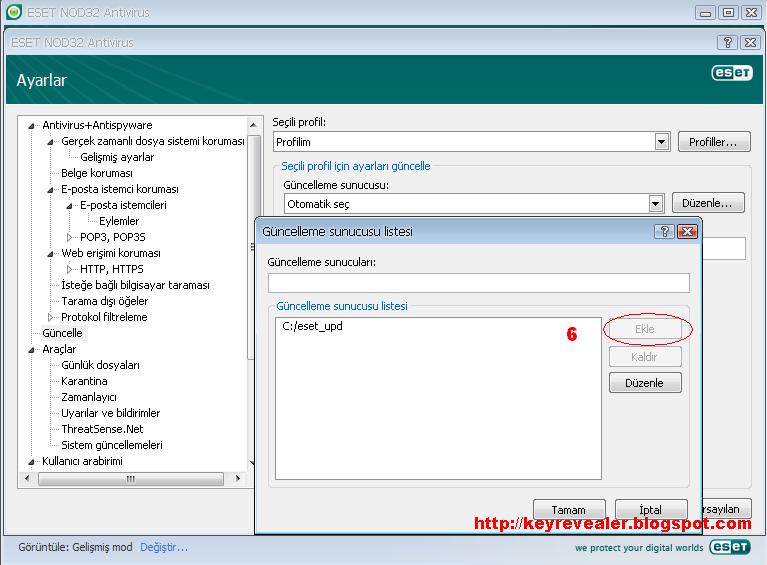767x565 pixels.
Task: Select Günlük dosyaları in the tree
Action: tap(100, 365)
